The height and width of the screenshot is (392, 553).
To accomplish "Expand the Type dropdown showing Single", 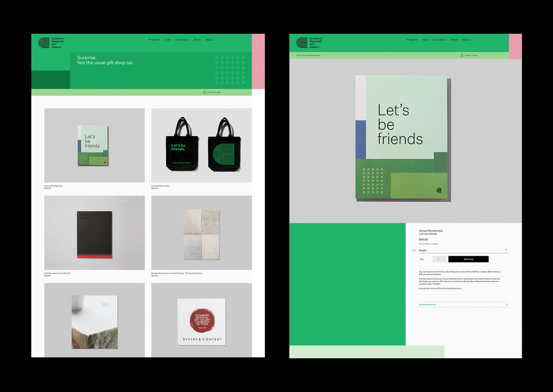I will point(463,250).
